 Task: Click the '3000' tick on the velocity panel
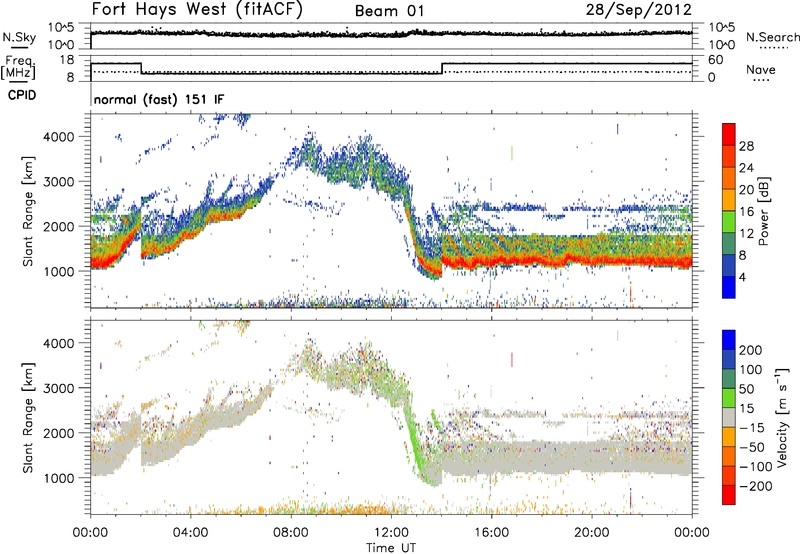click(59, 388)
